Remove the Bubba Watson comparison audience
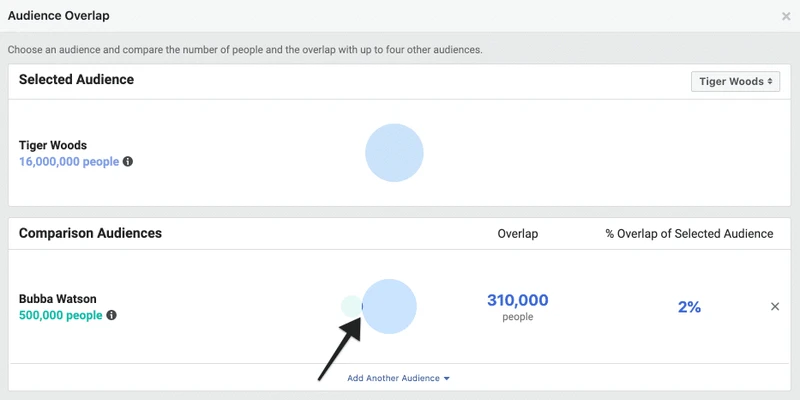The image size is (800, 400). (x=775, y=307)
